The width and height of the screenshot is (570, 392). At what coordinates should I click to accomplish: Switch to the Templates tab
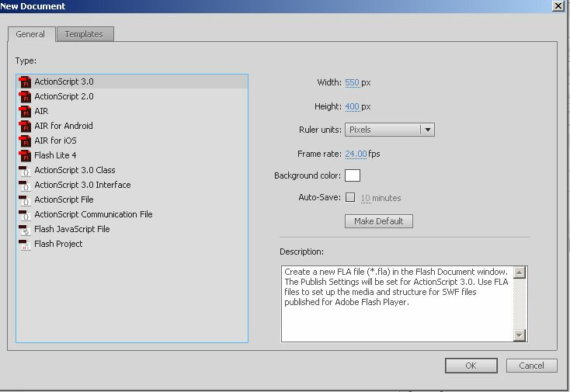(85, 34)
